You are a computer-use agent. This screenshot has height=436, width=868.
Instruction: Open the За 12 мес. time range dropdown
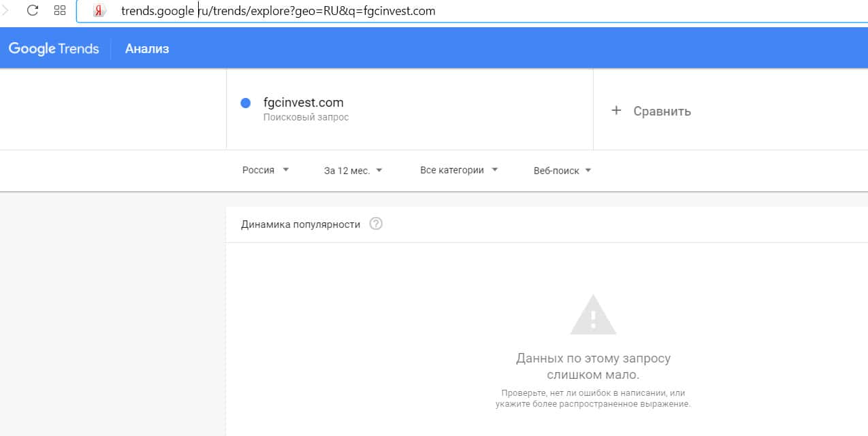click(353, 171)
